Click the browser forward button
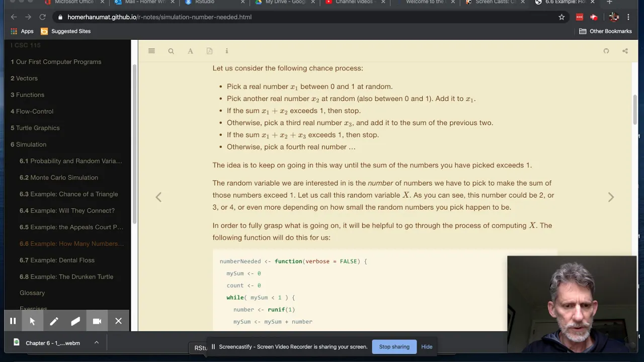 tap(28, 17)
